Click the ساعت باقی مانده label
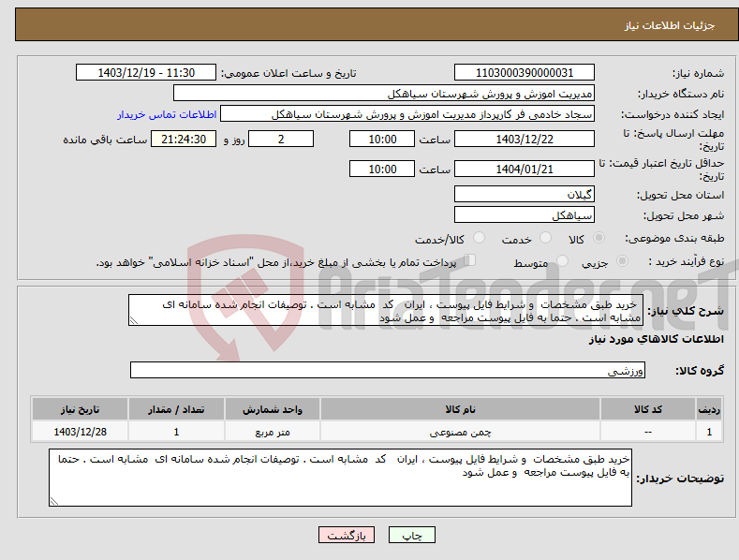The height and width of the screenshot is (560, 739). click(x=105, y=140)
